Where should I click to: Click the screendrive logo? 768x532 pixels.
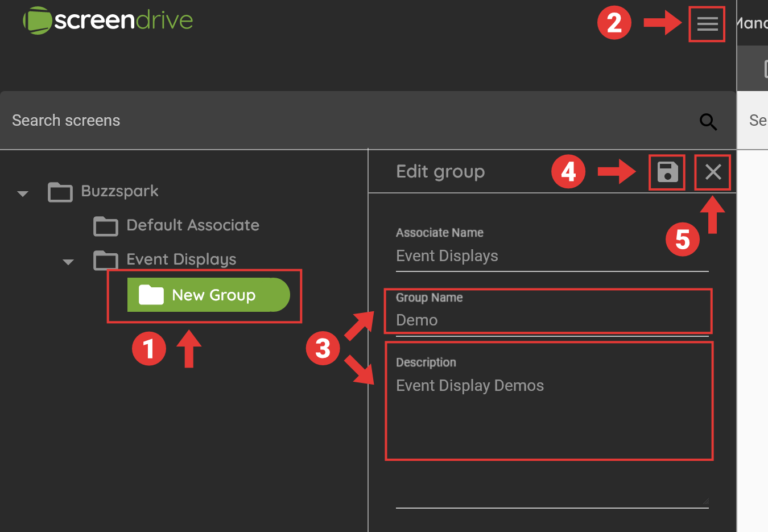coord(108,20)
